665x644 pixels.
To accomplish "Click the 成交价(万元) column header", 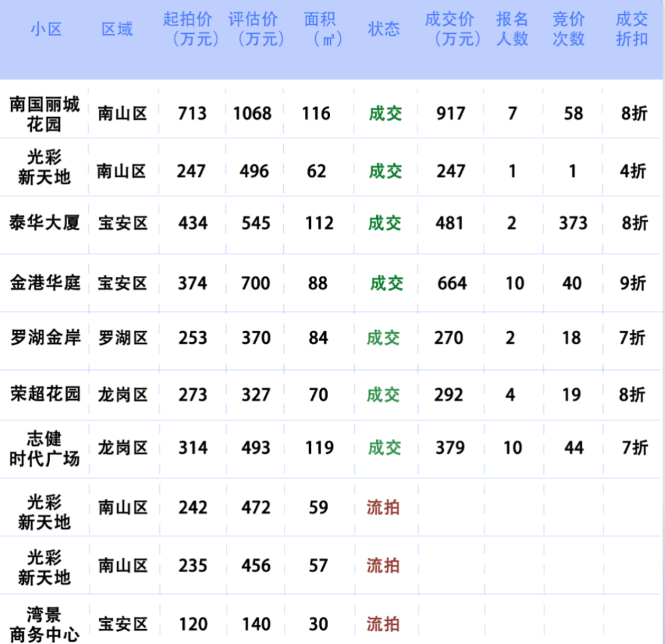I will click(451, 29).
